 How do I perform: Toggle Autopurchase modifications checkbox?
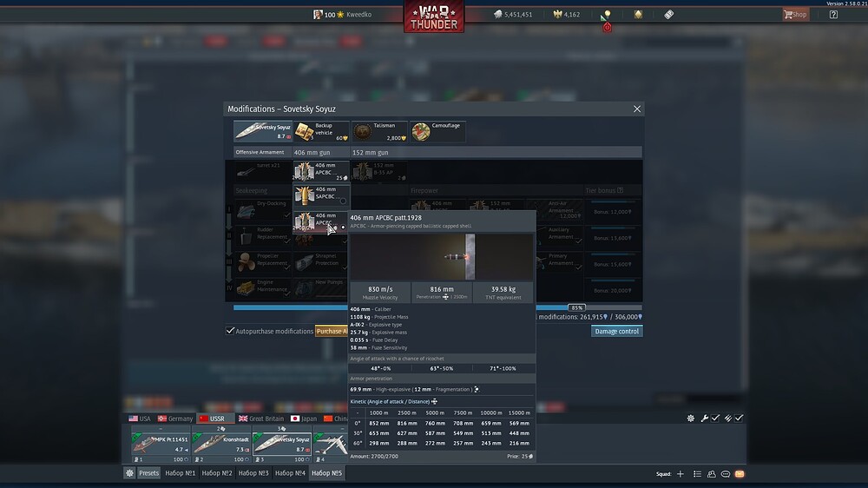tap(230, 331)
